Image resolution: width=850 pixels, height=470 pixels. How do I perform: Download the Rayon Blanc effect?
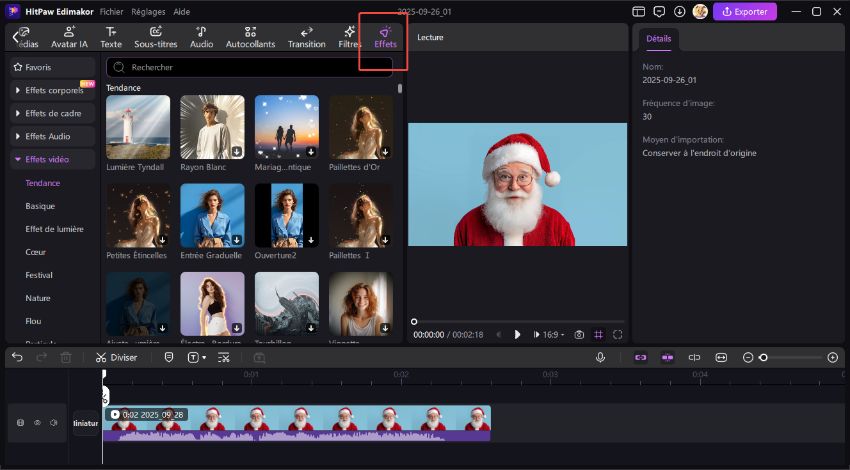click(237, 152)
